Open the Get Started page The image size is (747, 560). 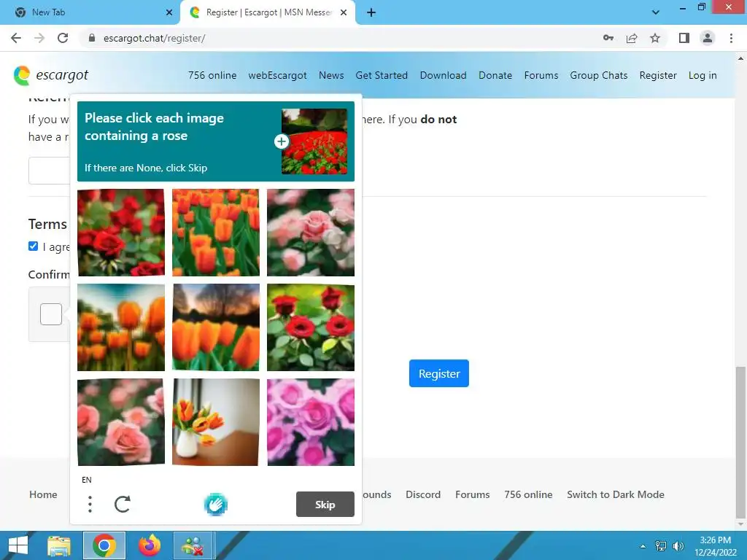(x=382, y=75)
